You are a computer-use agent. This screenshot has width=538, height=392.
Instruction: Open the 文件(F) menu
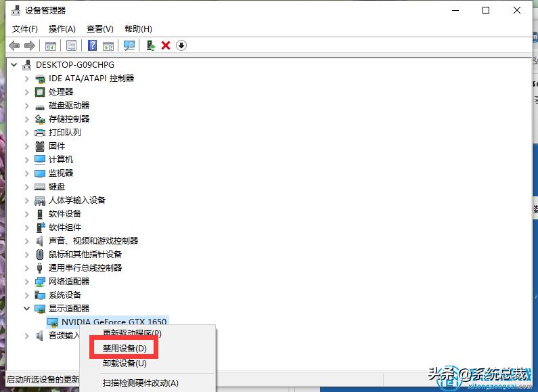25,29
